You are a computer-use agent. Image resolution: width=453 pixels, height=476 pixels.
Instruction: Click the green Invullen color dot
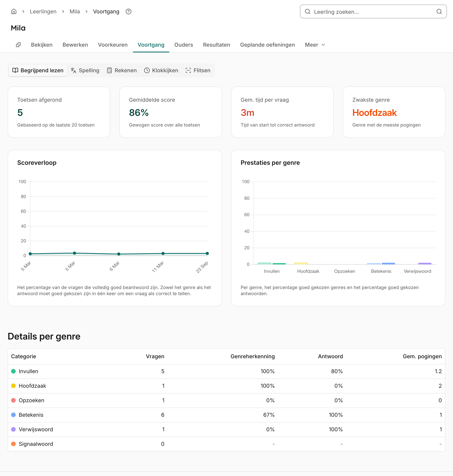click(14, 371)
